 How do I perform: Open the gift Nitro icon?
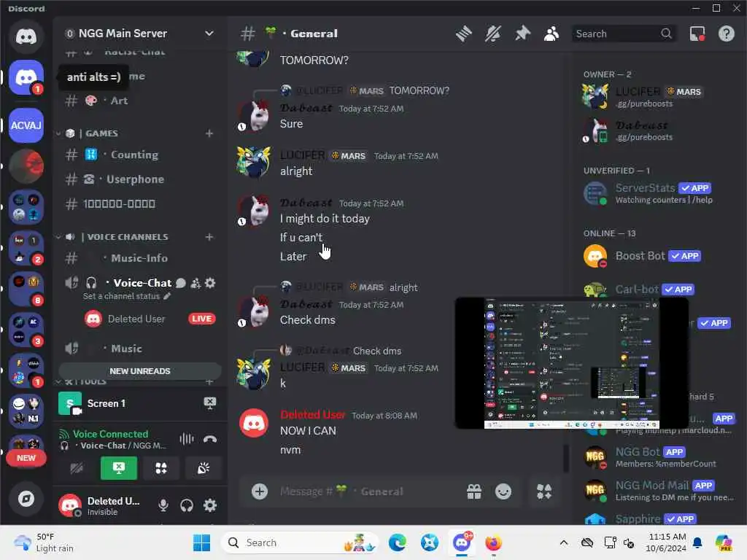click(474, 491)
